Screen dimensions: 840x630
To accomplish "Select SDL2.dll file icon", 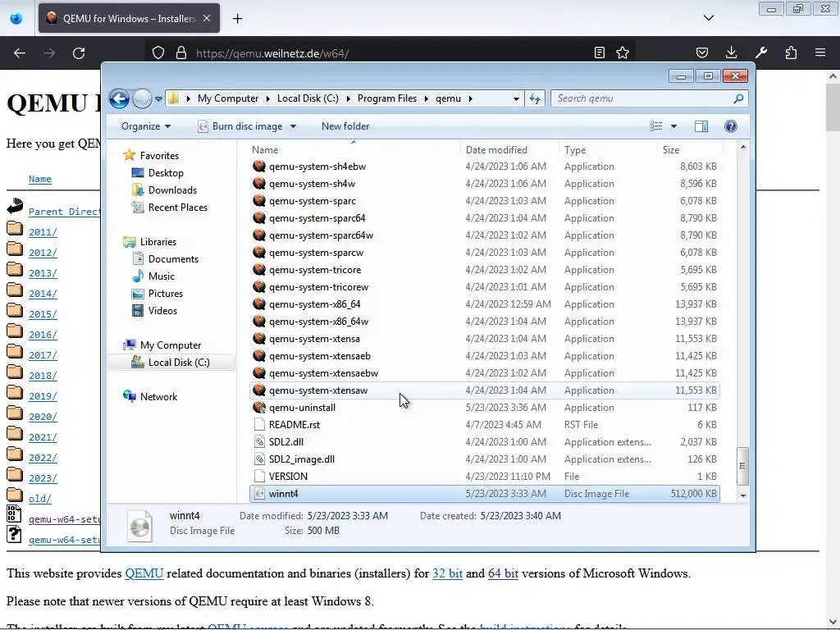I will (x=259, y=442).
